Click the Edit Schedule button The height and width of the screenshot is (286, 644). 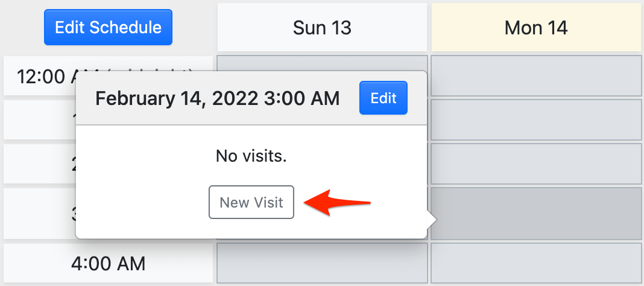point(108,27)
